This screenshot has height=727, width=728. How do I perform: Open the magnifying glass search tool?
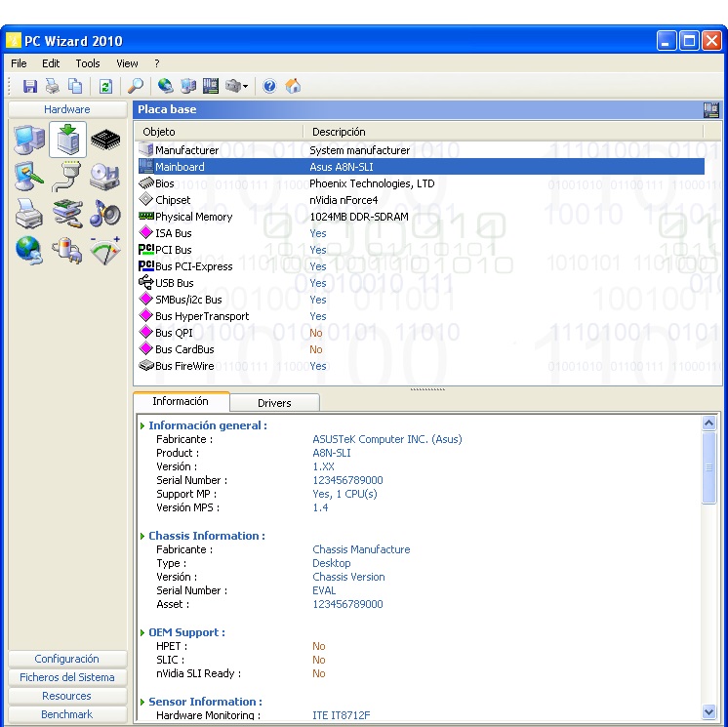coord(136,87)
